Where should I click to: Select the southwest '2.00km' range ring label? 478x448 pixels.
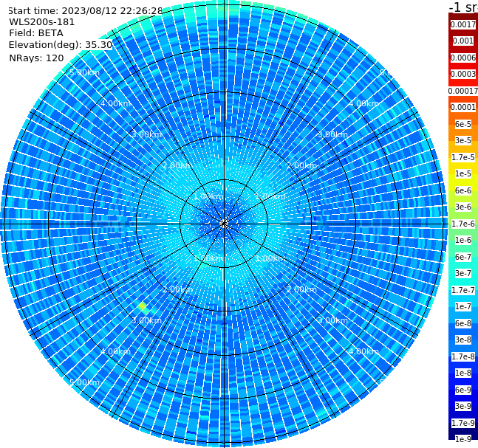point(178,289)
